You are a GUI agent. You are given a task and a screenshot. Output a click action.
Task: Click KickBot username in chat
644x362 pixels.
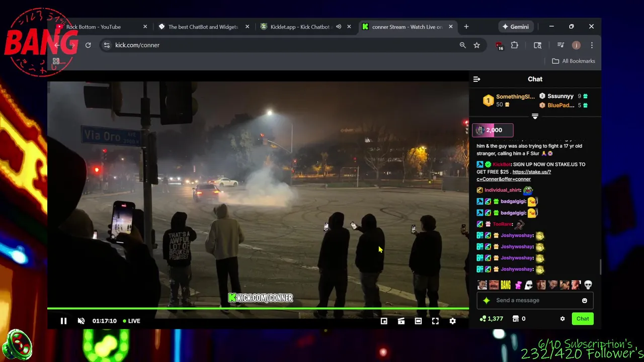pyautogui.click(x=501, y=164)
